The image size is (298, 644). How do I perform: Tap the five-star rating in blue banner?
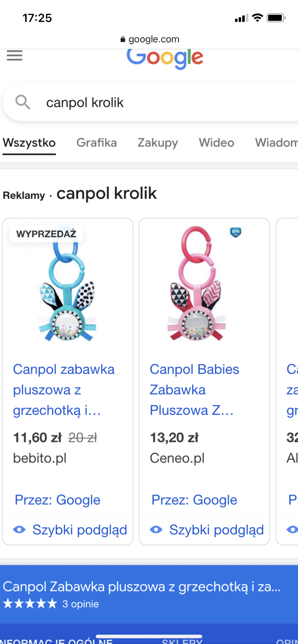[30, 603]
